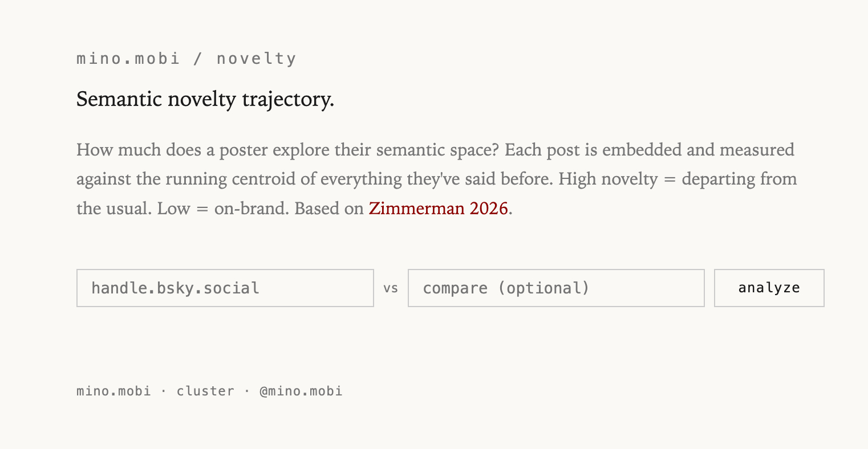Open the @mino.mobi profile link in the footer

point(301,391)
